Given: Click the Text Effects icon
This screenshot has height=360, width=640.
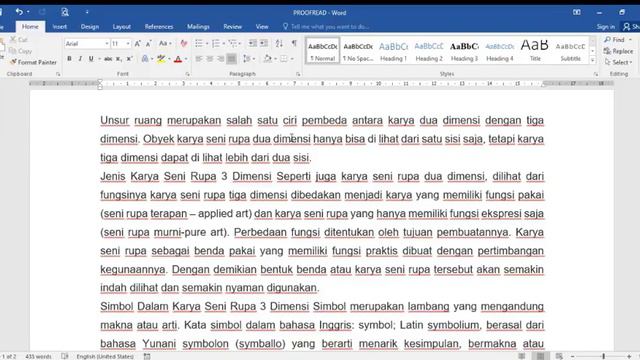Looking at the screenshot, I should click(x=145, y=59).
